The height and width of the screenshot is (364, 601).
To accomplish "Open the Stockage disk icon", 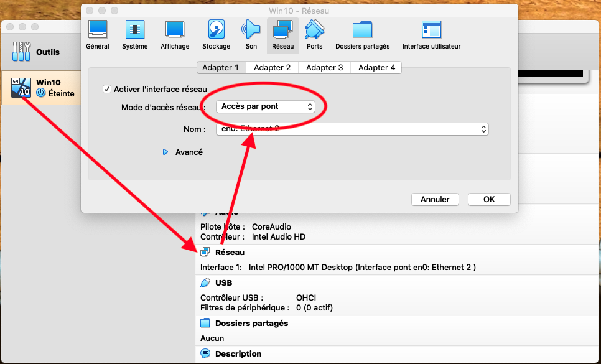I will coord(216,30).
